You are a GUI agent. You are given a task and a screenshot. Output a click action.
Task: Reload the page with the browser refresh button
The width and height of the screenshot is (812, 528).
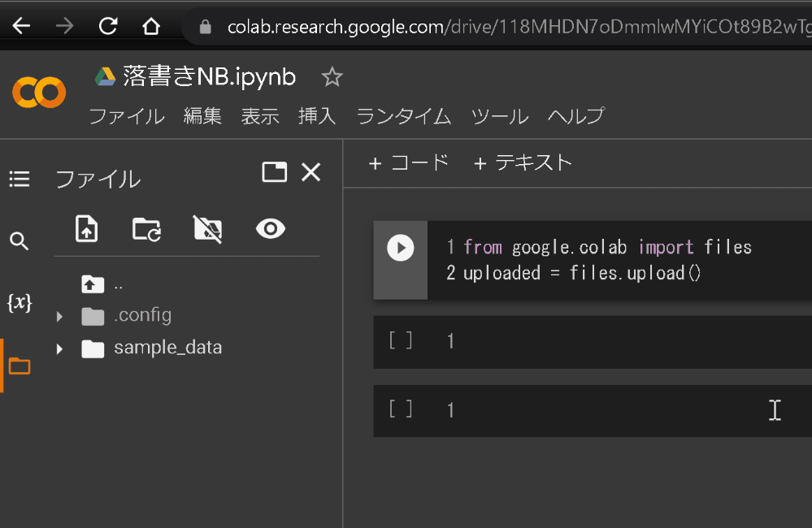point(107,25)
